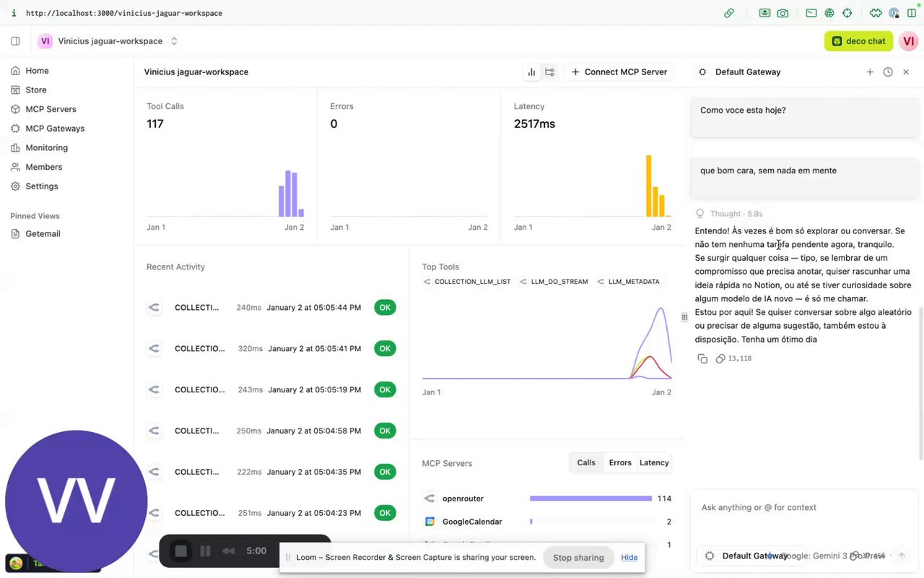Click the Connect MCP Server button
This screenshot has height=578, width=924.
(619, 72)
